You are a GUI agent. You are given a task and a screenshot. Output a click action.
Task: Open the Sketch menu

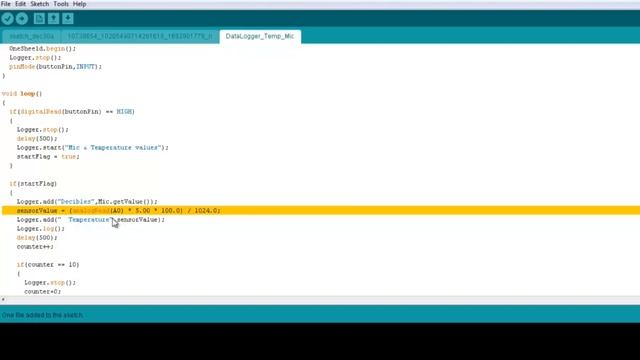(x=40, y=4)
